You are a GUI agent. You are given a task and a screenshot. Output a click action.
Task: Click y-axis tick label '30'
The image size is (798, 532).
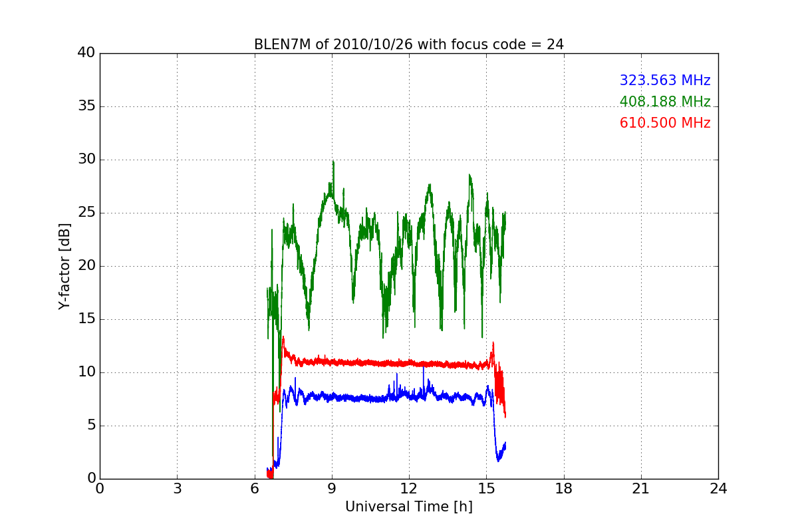pos(86,160)
